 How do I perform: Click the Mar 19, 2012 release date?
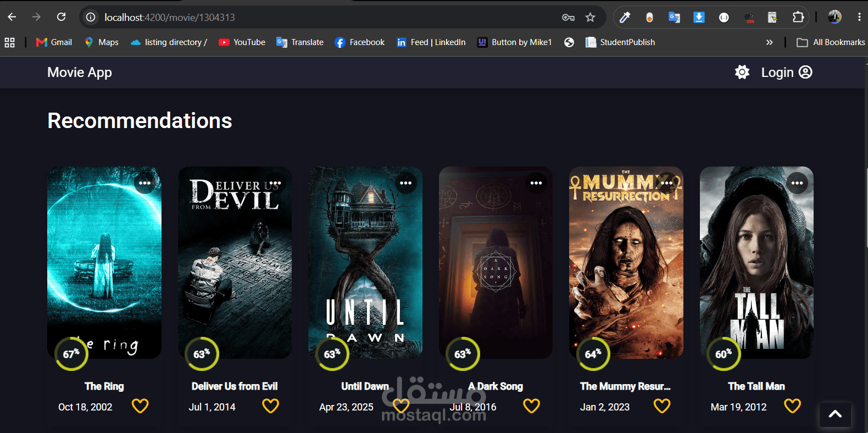[739, 407]
